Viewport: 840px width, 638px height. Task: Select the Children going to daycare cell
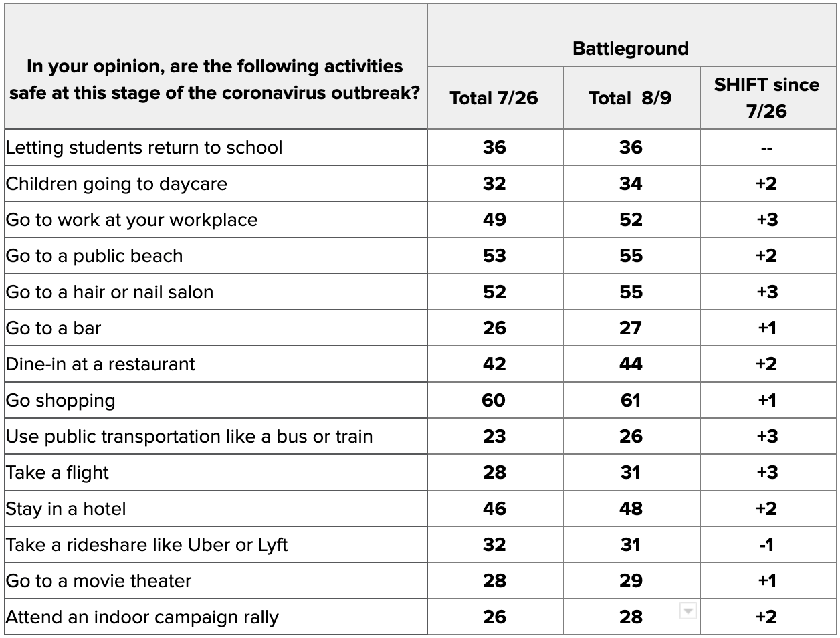click(215, 183)
